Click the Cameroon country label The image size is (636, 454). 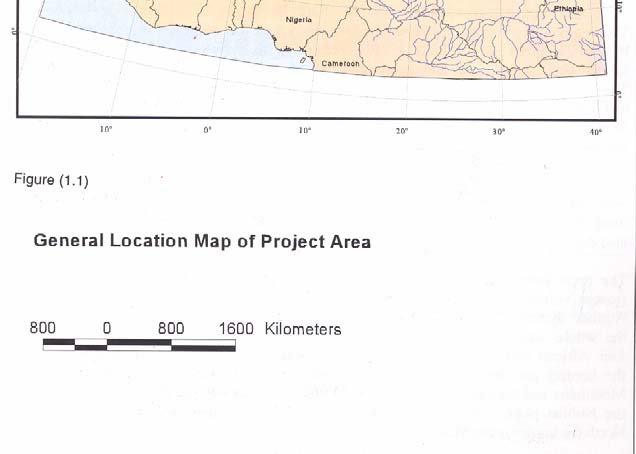[341, 65]
